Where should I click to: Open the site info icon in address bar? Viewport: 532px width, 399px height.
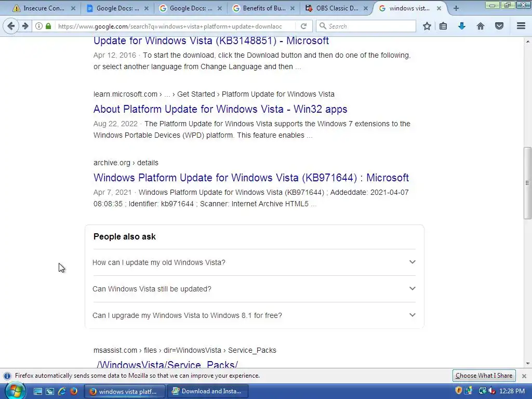39,26
